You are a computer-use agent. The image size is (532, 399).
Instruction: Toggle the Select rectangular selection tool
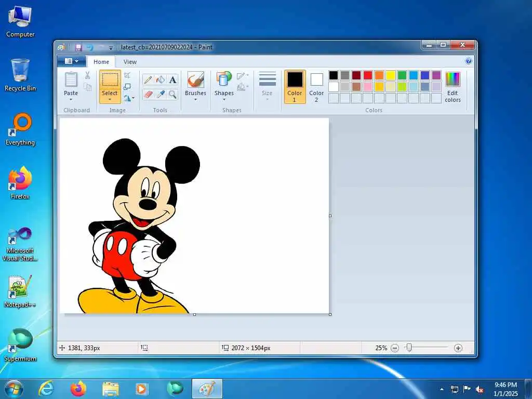[110, 79]
